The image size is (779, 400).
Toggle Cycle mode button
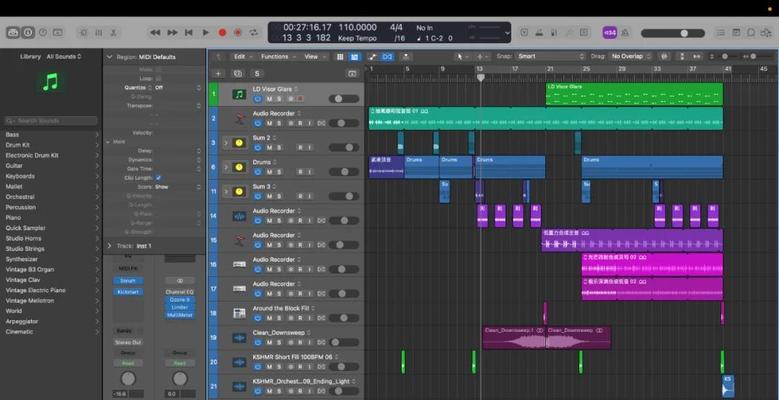click(254, 33)
